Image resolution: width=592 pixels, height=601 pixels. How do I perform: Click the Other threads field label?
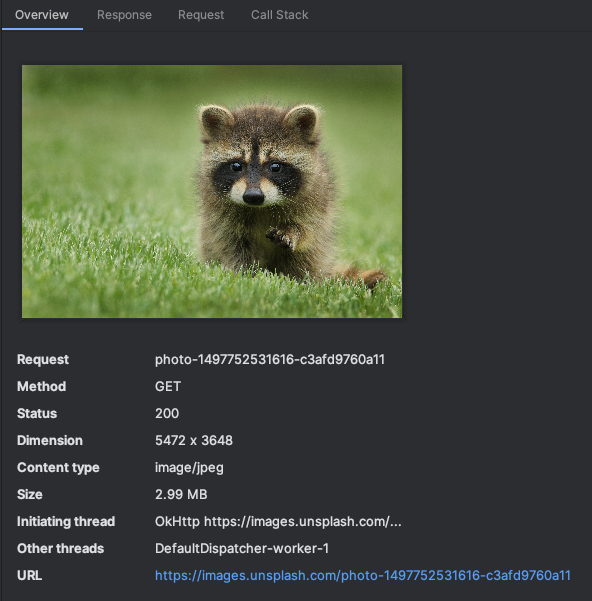[61, 548]
